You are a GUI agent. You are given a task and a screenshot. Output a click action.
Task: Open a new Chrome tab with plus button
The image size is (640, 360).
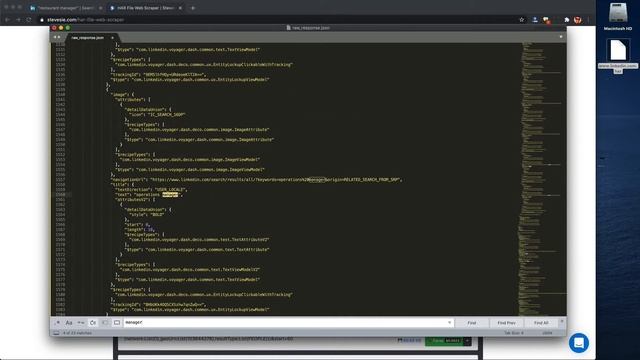pyautogui.click(x=193, y=8)
